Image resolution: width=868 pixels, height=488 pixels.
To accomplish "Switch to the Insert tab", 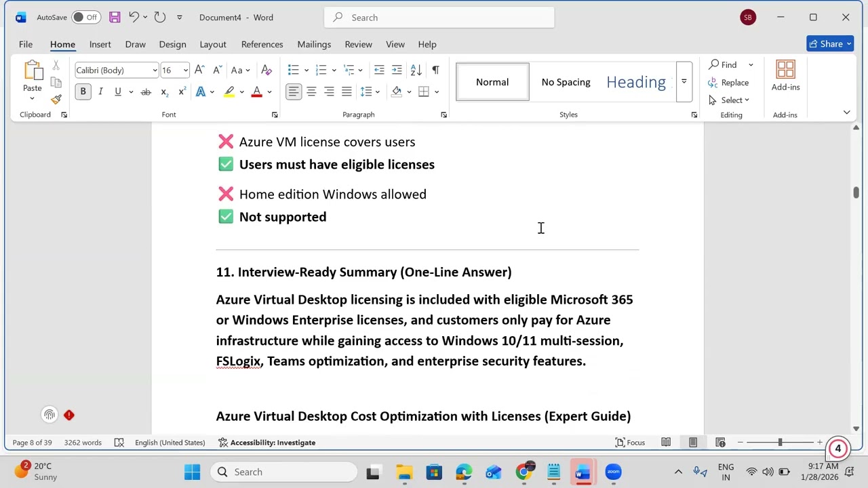I will point(100,44).
